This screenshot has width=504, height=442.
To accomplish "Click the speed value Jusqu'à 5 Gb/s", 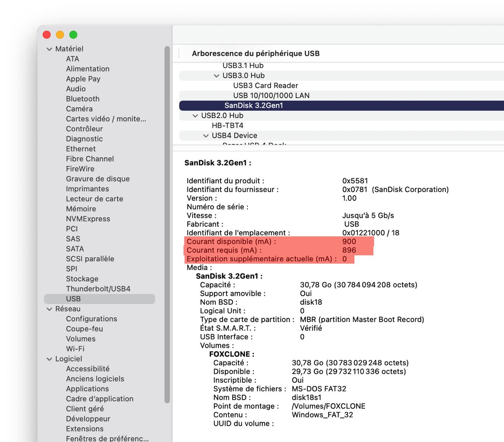I will click(368, 215).
